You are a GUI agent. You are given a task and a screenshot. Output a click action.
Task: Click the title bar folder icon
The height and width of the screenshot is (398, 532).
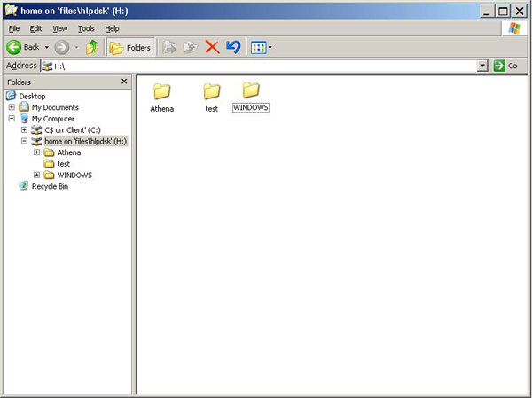(11, 11)
